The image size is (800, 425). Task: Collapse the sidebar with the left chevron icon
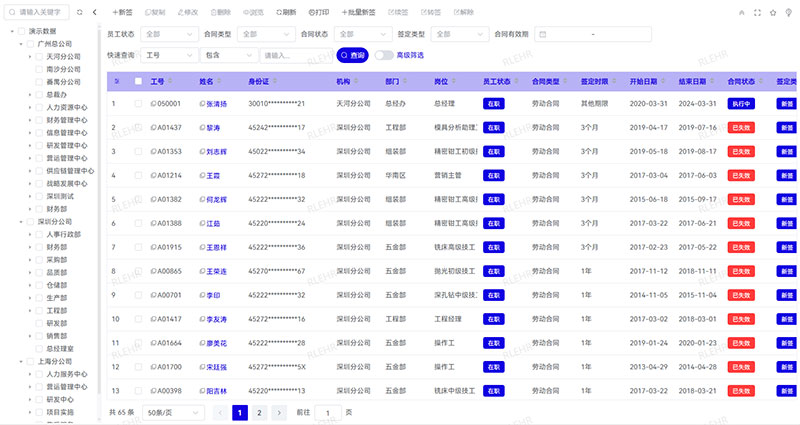[94, 12]
